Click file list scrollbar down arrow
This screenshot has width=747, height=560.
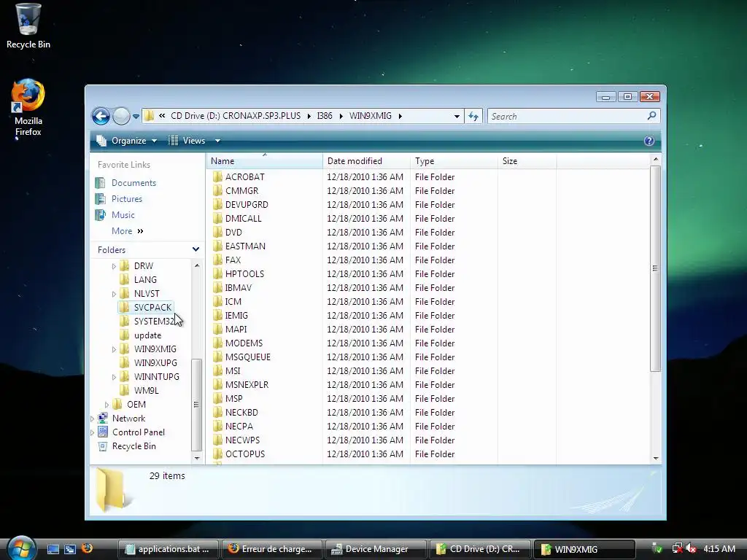pos(656,458)
